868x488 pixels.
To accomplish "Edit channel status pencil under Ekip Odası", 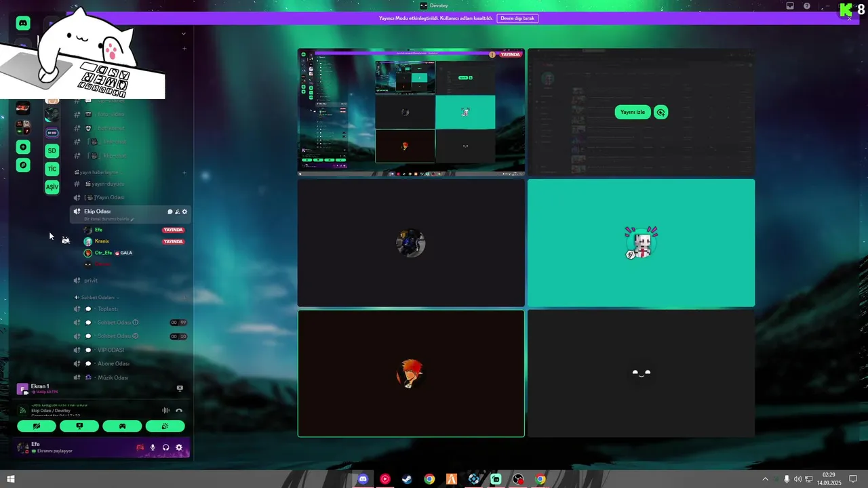I will pyautogui.click(x=132, y=220).
